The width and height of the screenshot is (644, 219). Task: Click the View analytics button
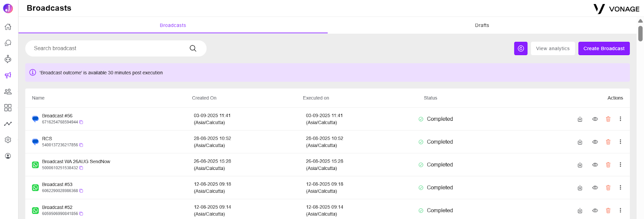click(553, 48)
